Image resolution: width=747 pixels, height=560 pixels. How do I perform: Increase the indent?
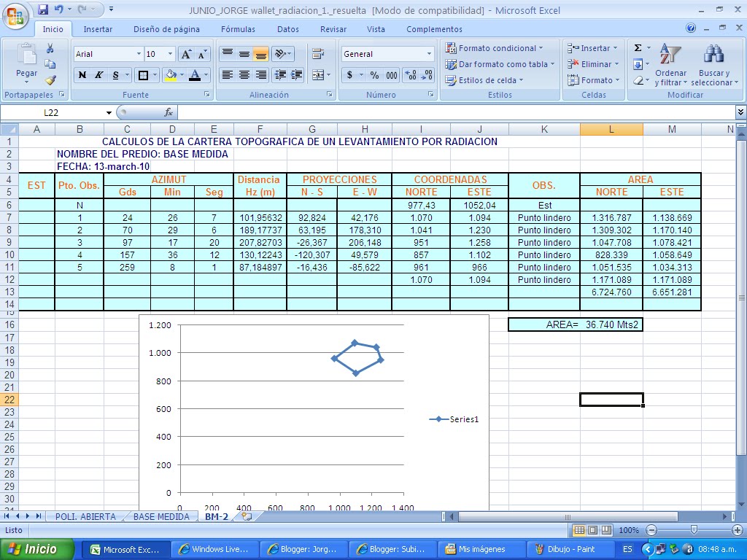pos(296,75)
